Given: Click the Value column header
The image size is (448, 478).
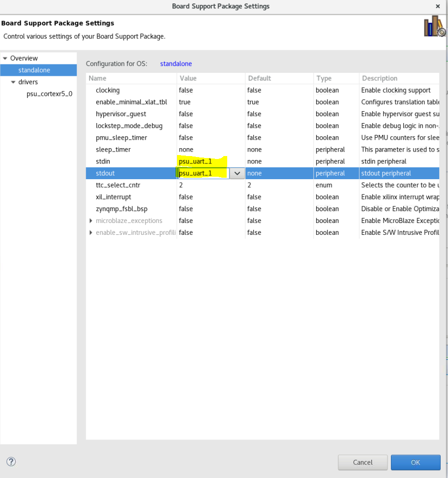Looking at the screenshot, I should (x=188, y=78).
